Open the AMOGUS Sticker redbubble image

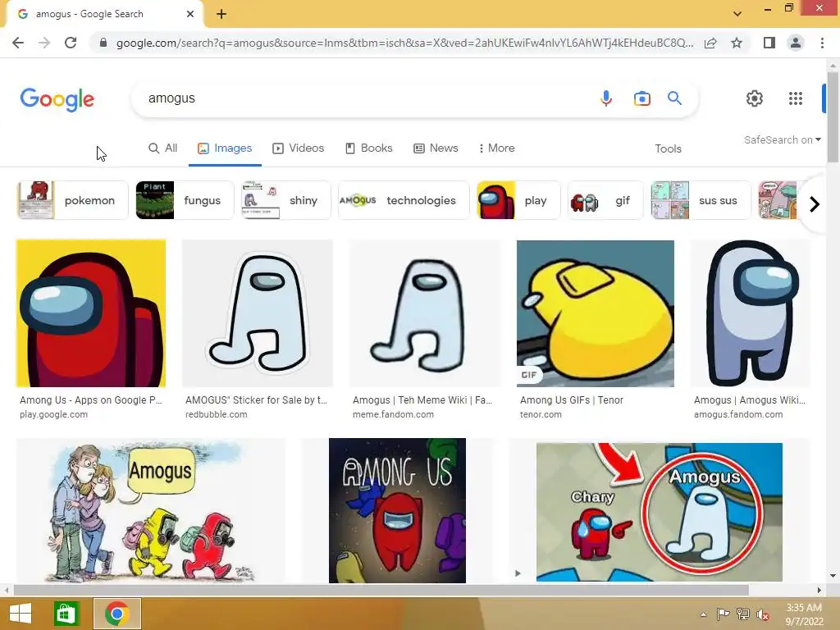pos(257,313)
